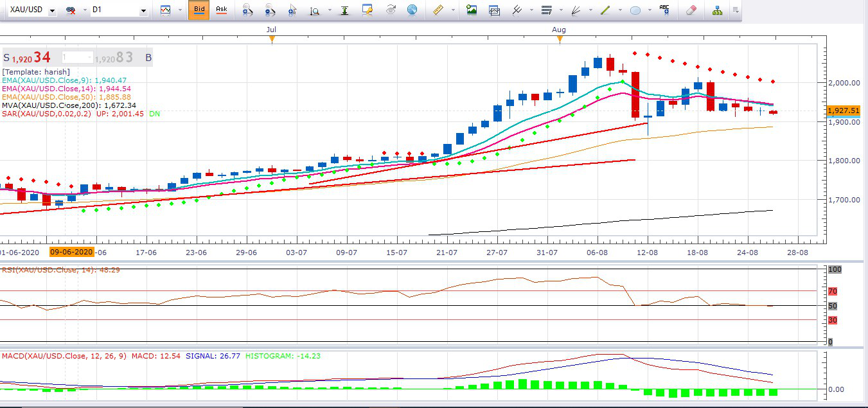Image resolution: width=868 pixels, height=408 pixels.
Task: Select the eraser tool
Action: [691, 10]
